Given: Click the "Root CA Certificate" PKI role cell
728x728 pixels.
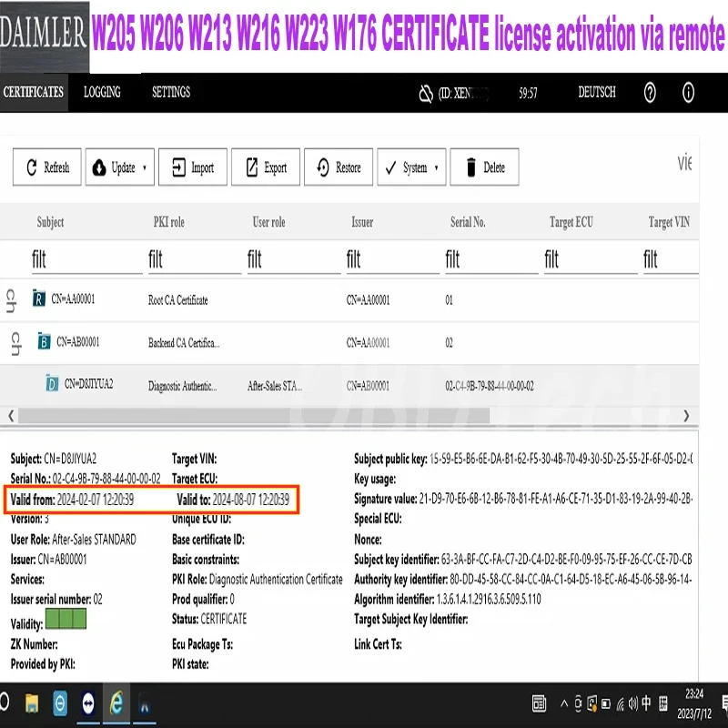Looking at the screenshot, I should [x=177, y=300].
